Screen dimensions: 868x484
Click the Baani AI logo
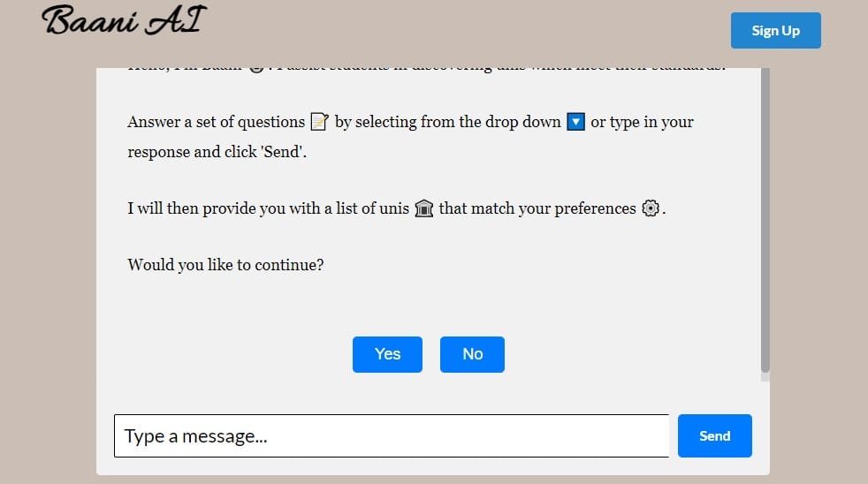122,21
